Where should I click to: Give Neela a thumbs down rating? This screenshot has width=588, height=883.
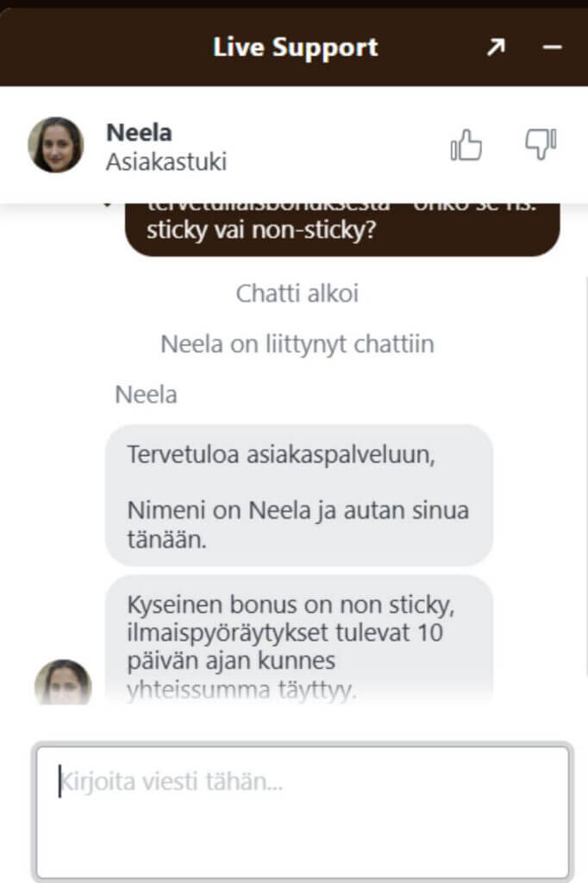point(541,145)
